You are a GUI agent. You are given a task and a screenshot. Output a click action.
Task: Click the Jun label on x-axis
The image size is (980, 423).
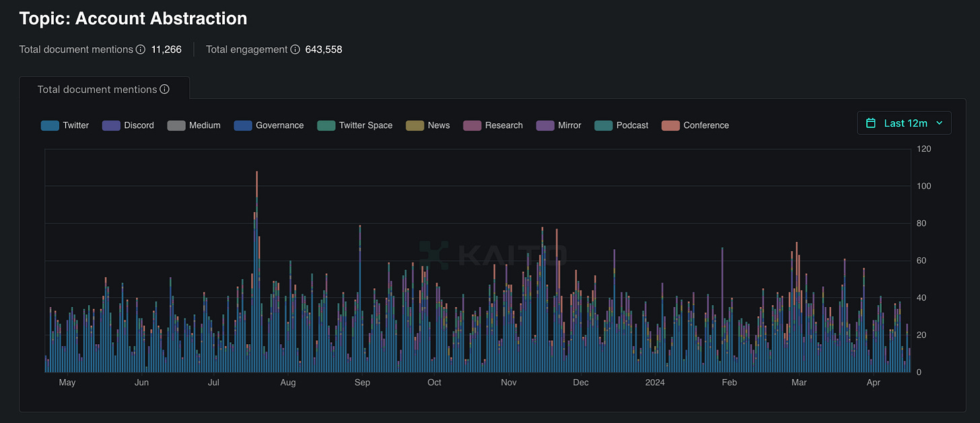point(141,383)
